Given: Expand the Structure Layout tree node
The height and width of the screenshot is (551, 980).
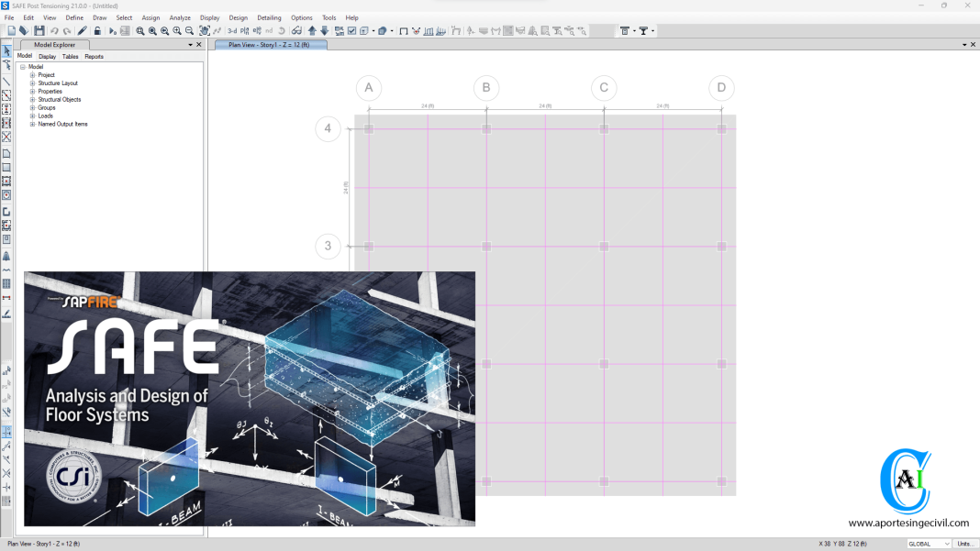Looking at the screenshot, I should pos(32,83).
